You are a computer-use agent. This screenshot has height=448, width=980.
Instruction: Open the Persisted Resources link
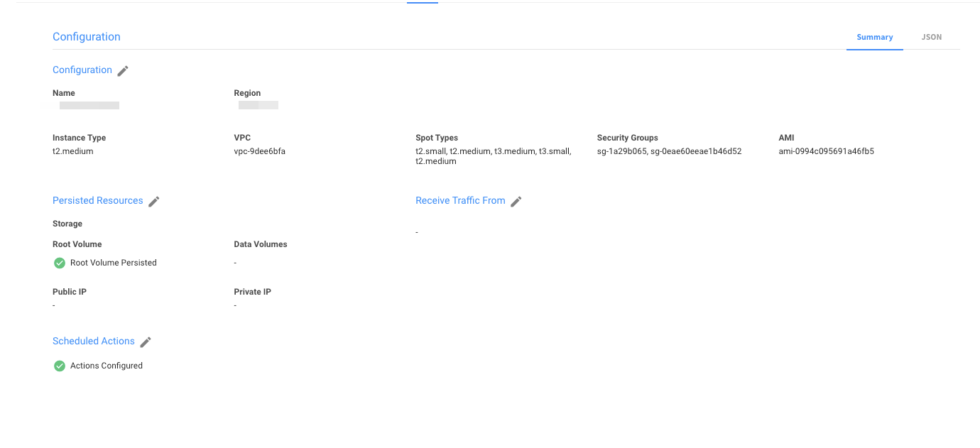pos(98,200)
